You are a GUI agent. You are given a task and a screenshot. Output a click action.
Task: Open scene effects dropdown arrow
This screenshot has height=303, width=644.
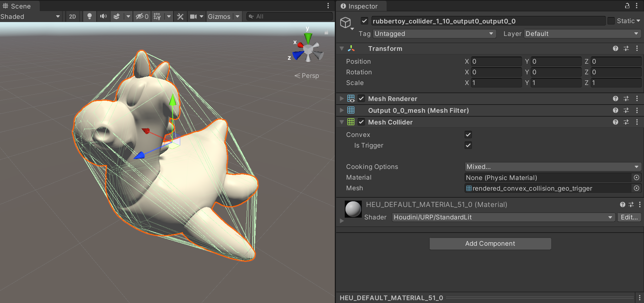128,16
